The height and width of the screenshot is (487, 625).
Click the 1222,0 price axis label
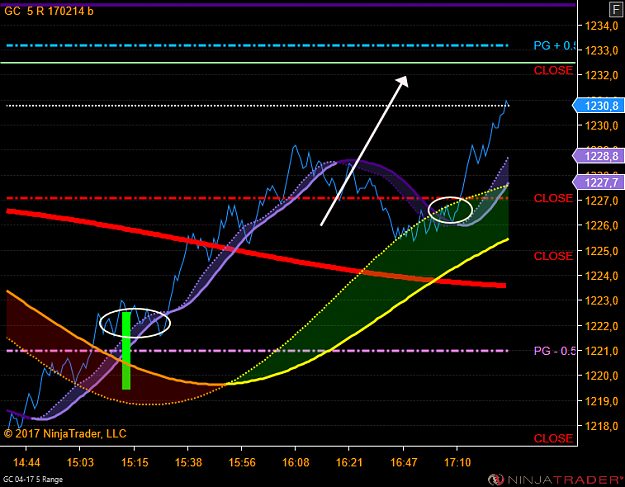click(601, 326)
